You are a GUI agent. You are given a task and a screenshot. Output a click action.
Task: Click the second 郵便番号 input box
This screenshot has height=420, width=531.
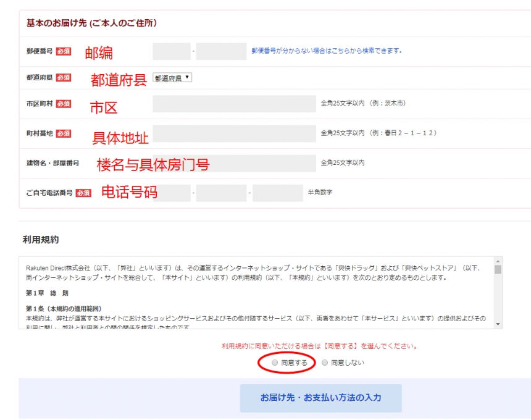(221, 51)
